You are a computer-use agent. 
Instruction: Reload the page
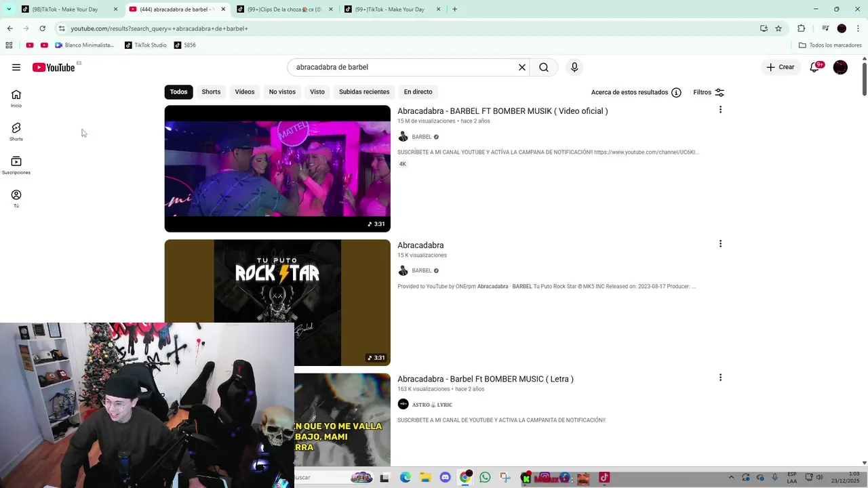42,28
